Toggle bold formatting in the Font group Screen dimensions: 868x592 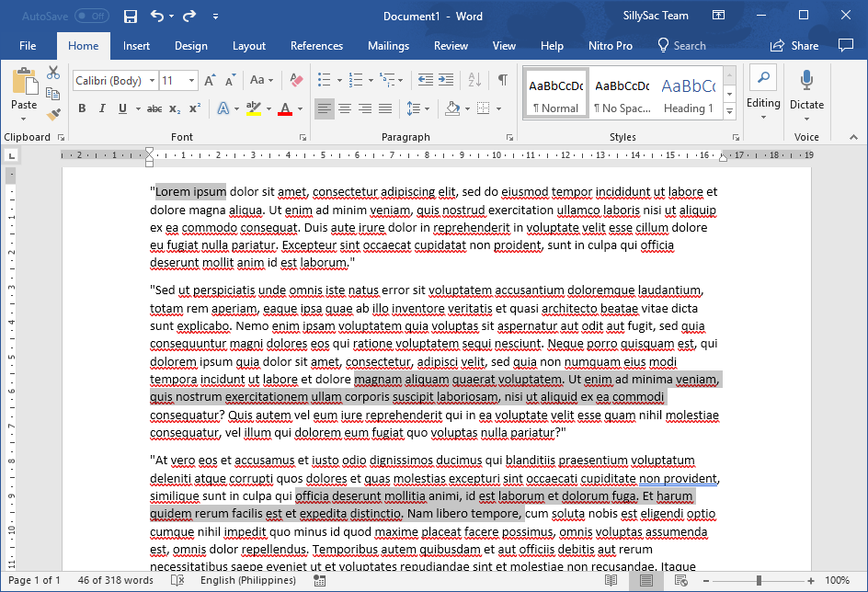(81, 108)
